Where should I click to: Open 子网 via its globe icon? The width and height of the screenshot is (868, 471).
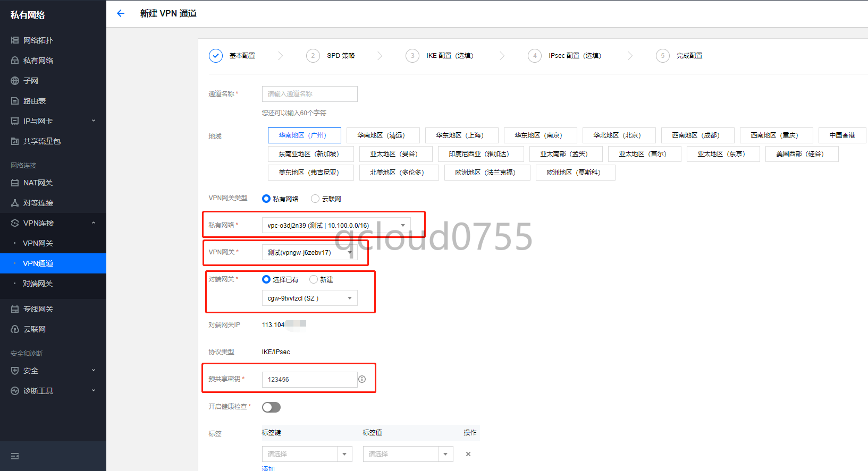point(15,81)
